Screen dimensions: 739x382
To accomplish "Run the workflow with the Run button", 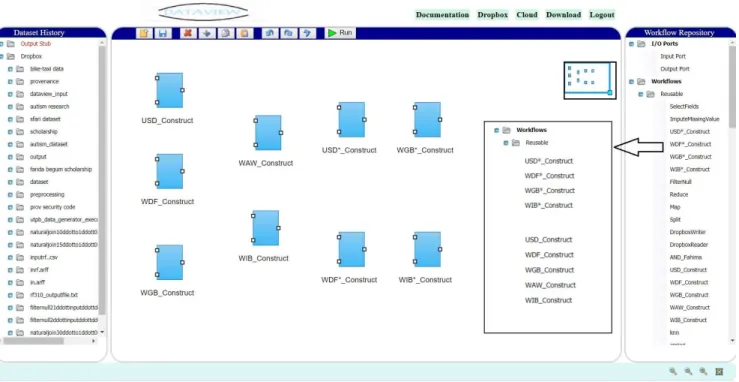I will point(340,33).
